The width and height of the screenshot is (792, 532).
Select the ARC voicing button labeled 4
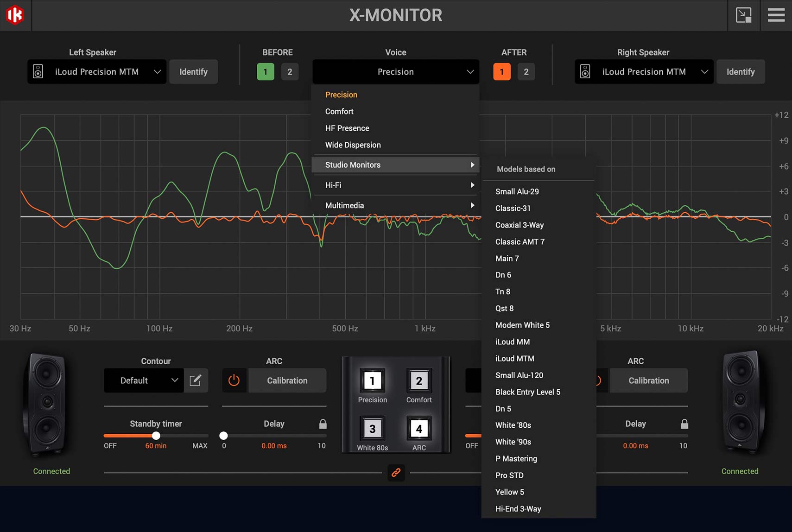(x=418, y=429)
